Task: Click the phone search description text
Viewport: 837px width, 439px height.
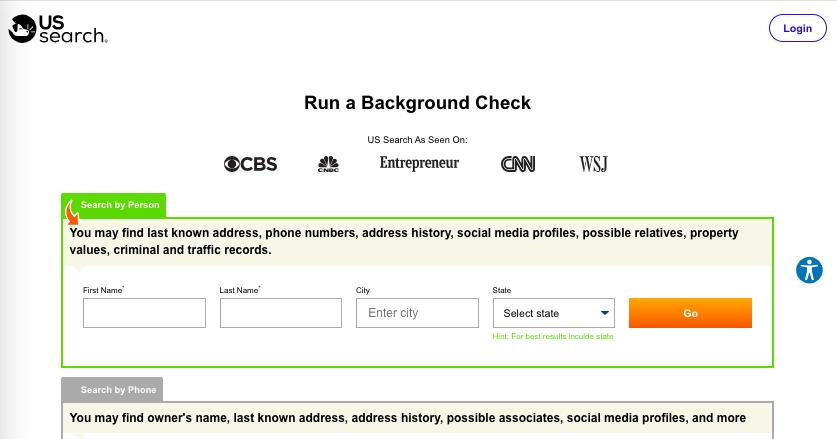Action: (408, 418)
